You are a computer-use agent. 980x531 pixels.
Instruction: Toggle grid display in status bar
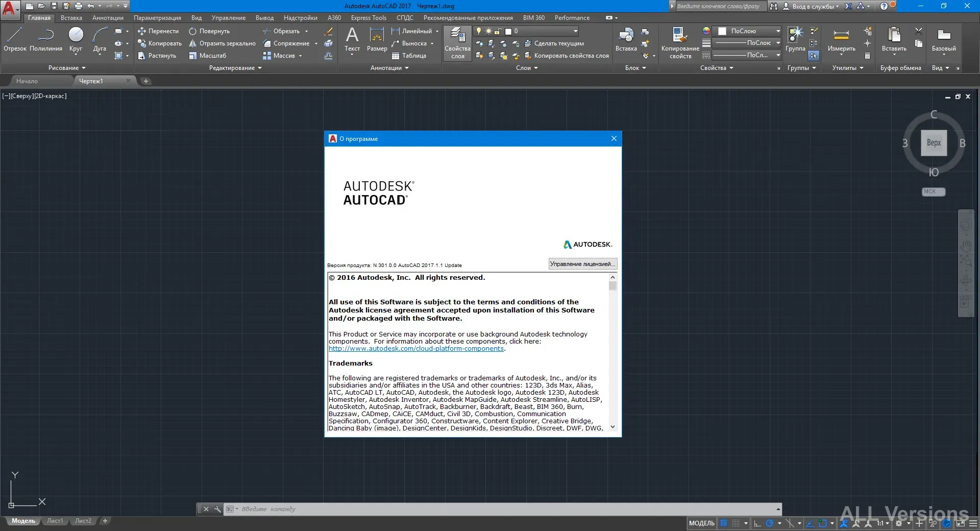click(724, 523)
